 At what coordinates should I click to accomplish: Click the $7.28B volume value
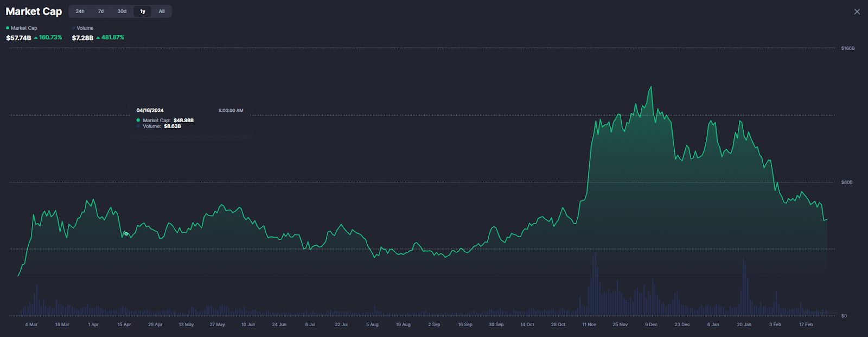[x=82, y=38]
